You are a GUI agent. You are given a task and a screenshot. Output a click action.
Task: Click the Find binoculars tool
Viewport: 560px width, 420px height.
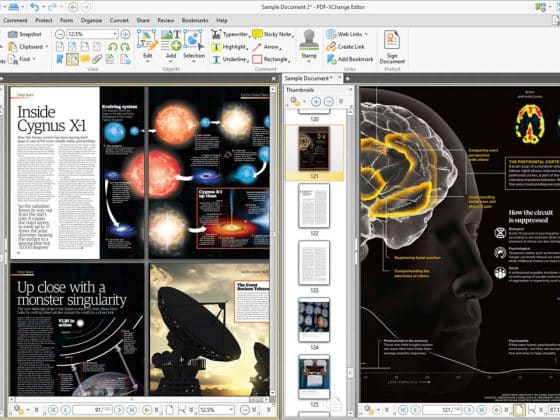click(13, 59)
